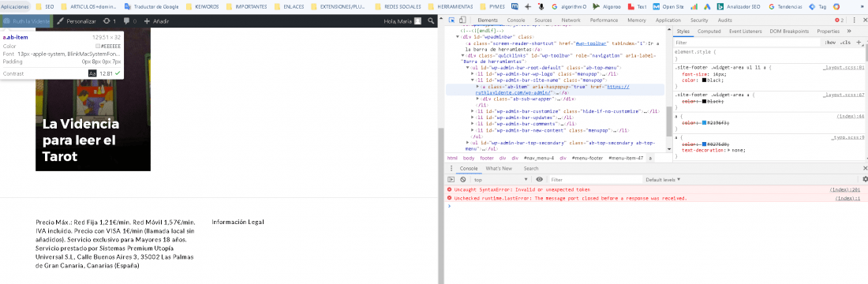
Task: Switch to the Network tab
Action: point(571,21)
